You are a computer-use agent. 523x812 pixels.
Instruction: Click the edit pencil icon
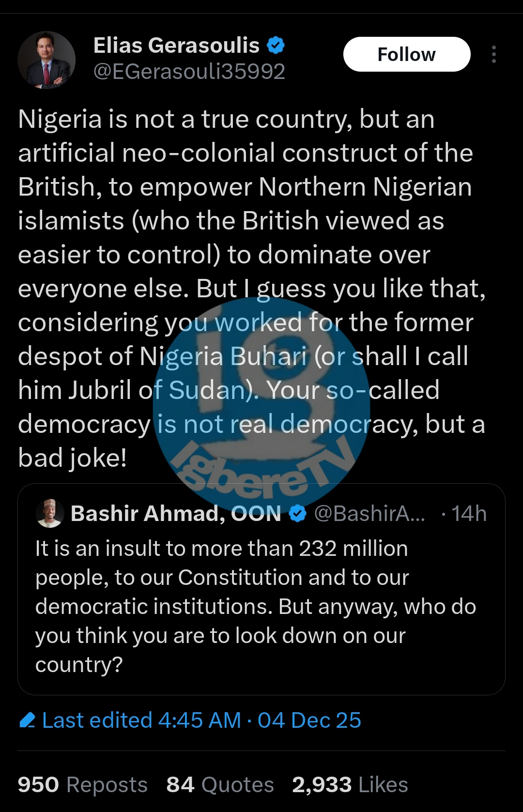tap(27, 720)
